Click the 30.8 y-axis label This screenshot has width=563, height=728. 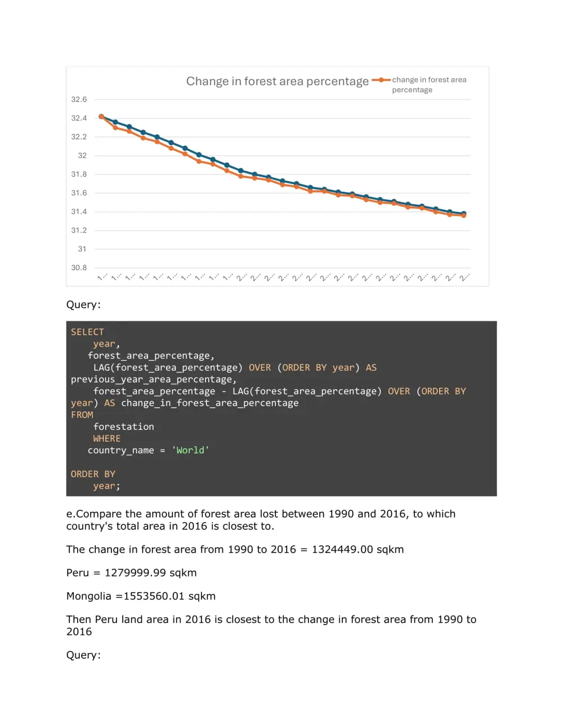pyautogui.click(x=79, y=268)
